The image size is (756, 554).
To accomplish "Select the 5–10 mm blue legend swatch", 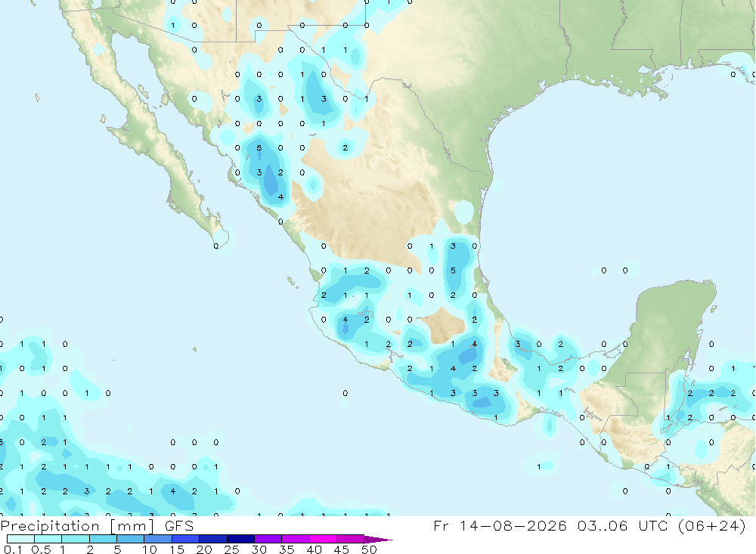I will [x=131, y=539].
